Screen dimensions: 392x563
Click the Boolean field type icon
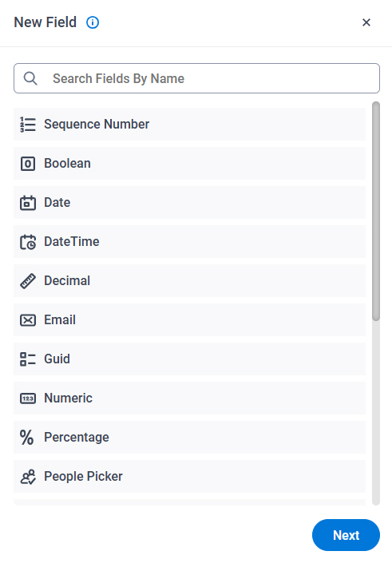pyautogui.click(x=28, y=164)
